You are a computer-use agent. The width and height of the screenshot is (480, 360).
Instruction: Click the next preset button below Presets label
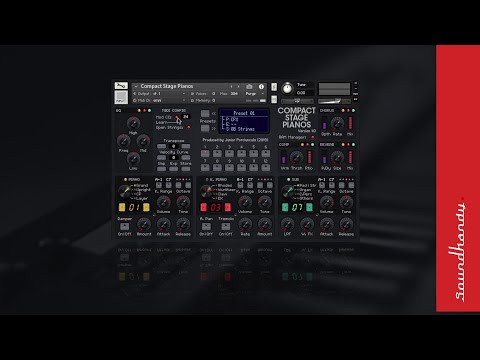pos(205,128)
